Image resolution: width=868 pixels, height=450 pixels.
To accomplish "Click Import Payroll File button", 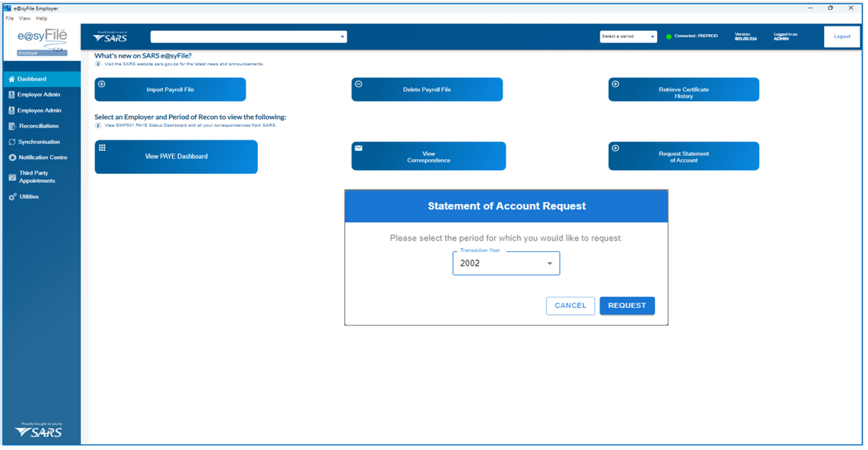I will coord(170,90).
